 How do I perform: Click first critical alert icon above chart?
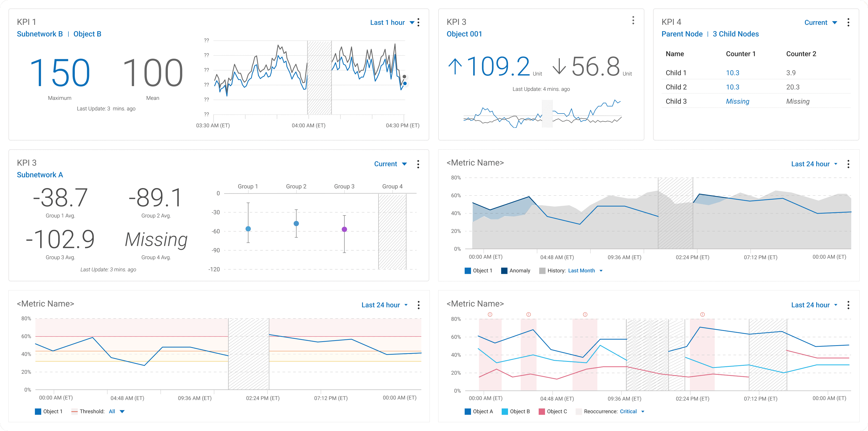coord(490,314)
